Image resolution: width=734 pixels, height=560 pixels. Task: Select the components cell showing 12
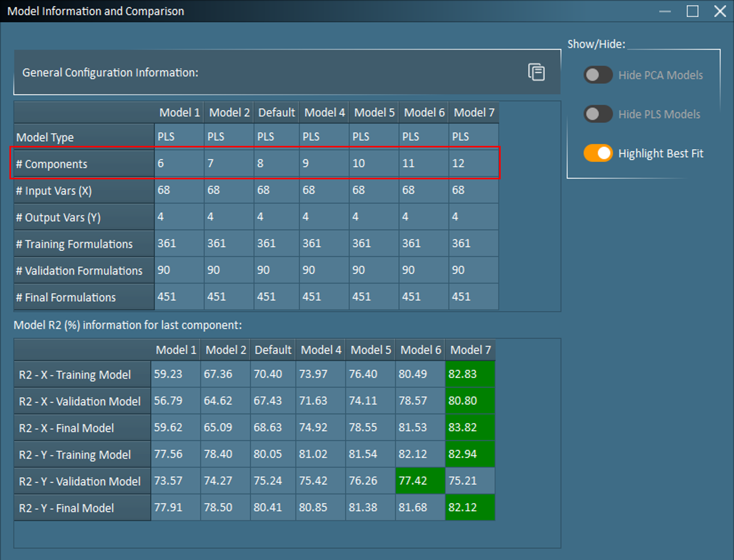pos(473,164)
